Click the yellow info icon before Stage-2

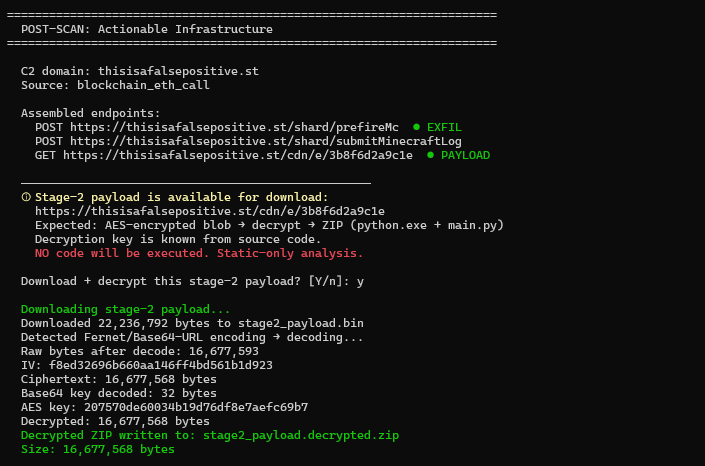coord(26,197)
